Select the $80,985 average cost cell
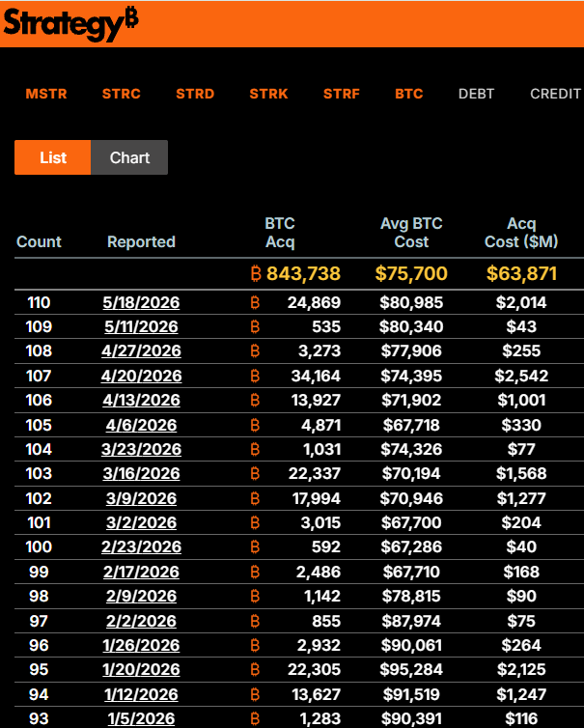The image size is (584, 728). (411, 303)
